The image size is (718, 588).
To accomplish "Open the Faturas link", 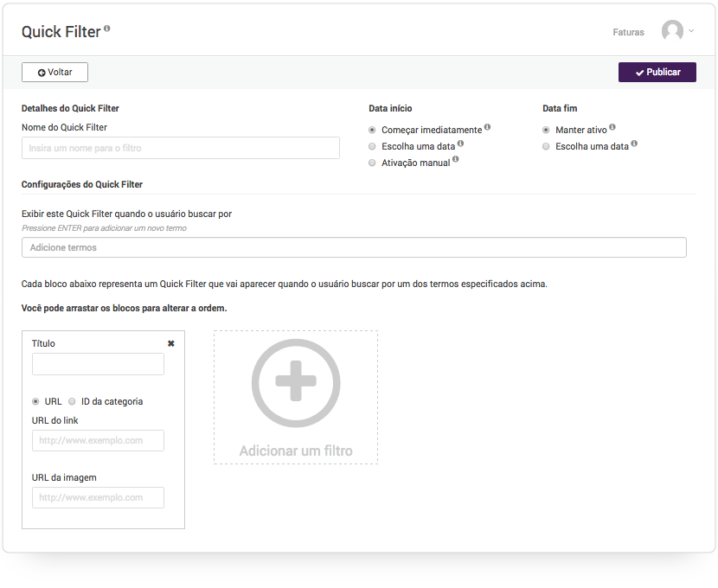I will click(628, 32).
